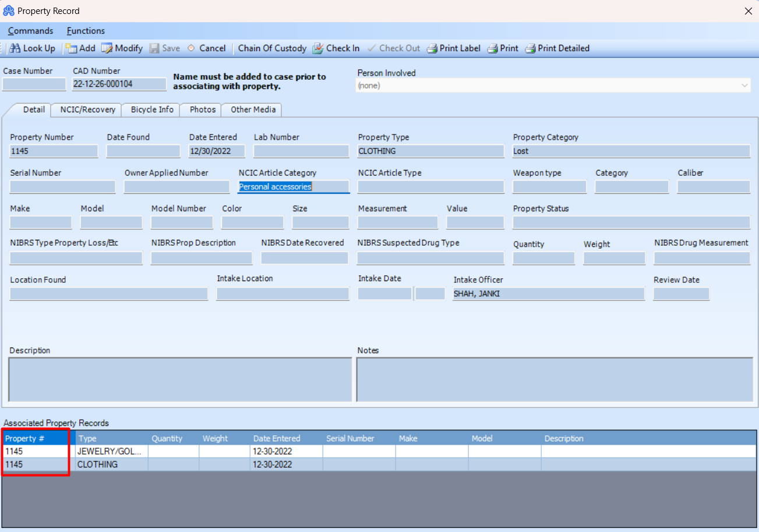Image resolution: width=759 pixels, height=532 pixels.
Task: Open the Person Involved dropdown
Action: (744, 85)
